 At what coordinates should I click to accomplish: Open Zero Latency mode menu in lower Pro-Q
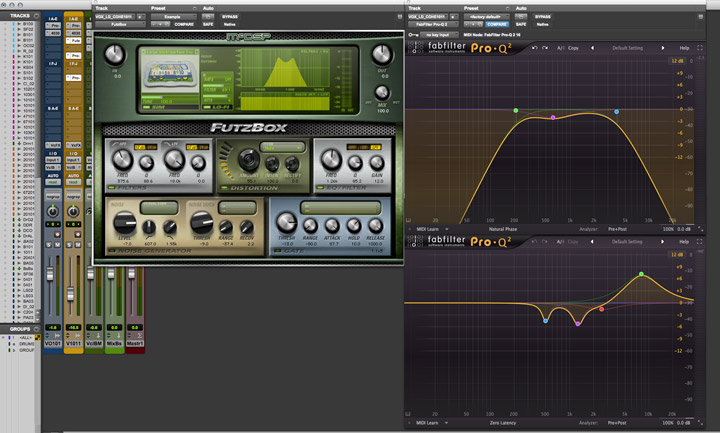(502, 422)
